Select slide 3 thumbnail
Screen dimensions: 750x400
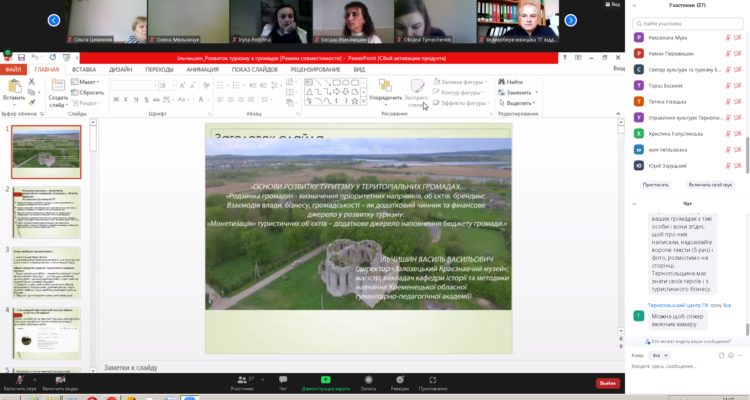pyautogui.click(x=46, y=273)
